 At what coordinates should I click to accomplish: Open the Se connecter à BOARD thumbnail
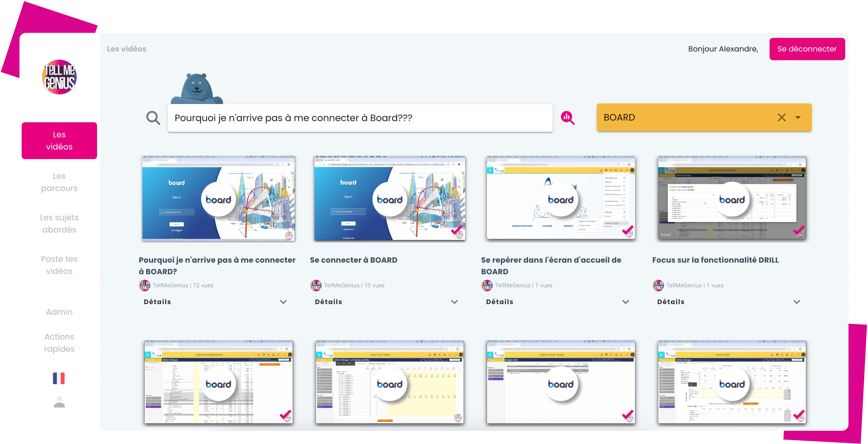(x=390, y=199)
